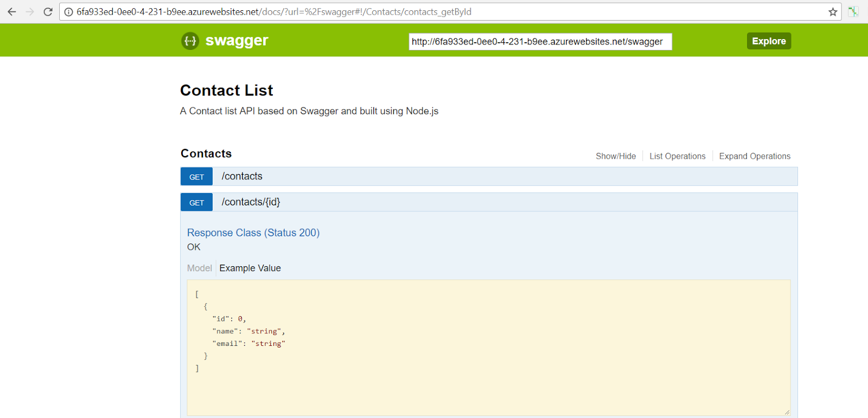Click the browser forward arrow
Image resolution: width=868 pixels, height=418 pixels.
point(30,12)
